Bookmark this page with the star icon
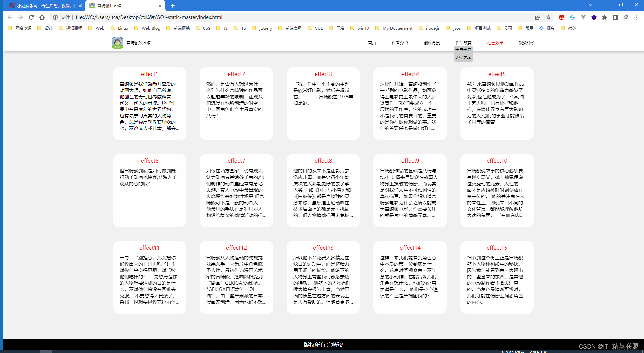 coord(548,17)
